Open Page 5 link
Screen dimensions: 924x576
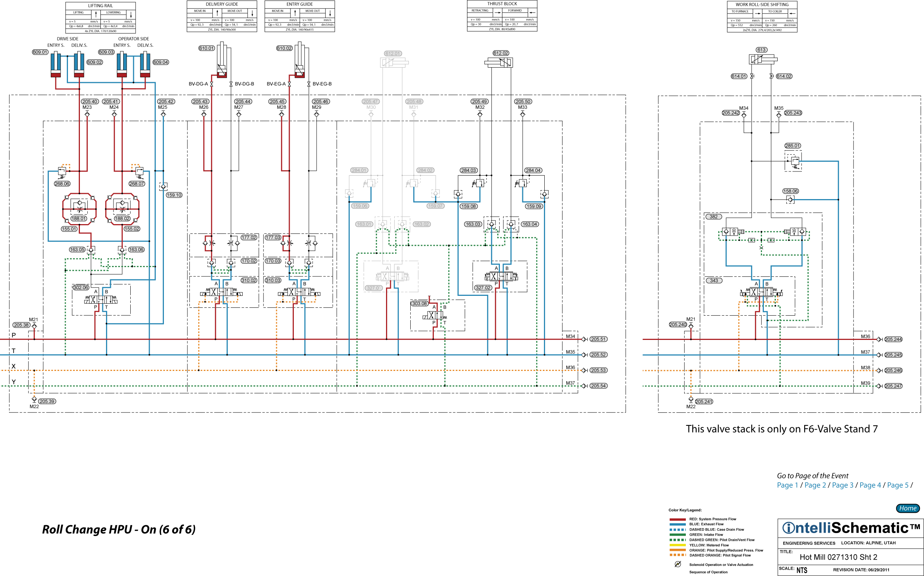point(897,485)
